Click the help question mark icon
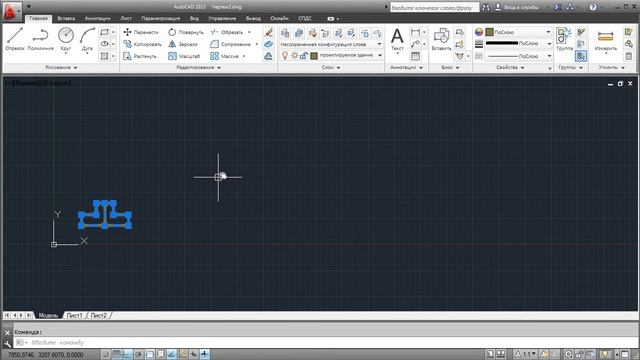This screenshot has height=360, width=640. click(x=593, y=7)
